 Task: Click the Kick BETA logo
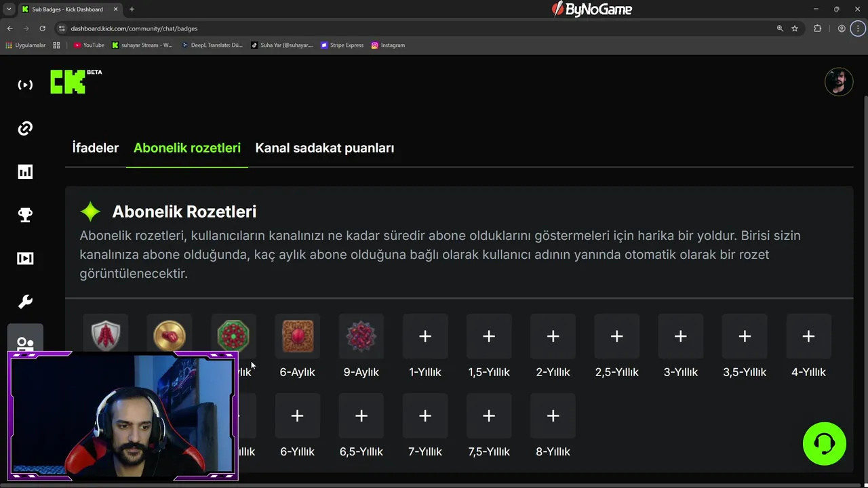point(75,81)
